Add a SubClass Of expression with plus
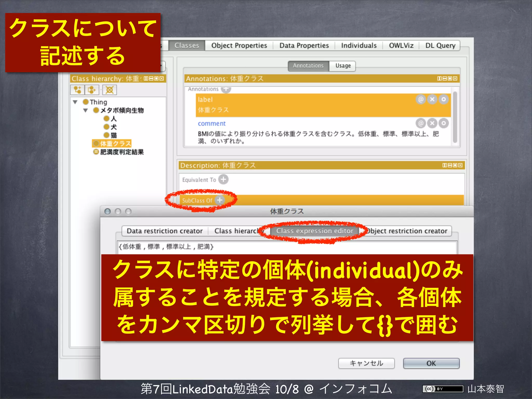Viewport: 532px width, 399px height. click(x=220, y=200)
